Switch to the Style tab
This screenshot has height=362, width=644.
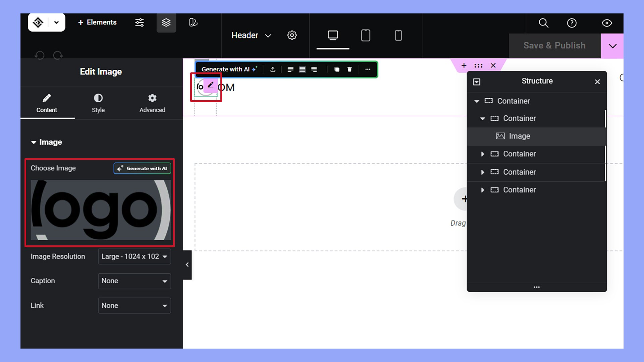(x=98, y=102)
